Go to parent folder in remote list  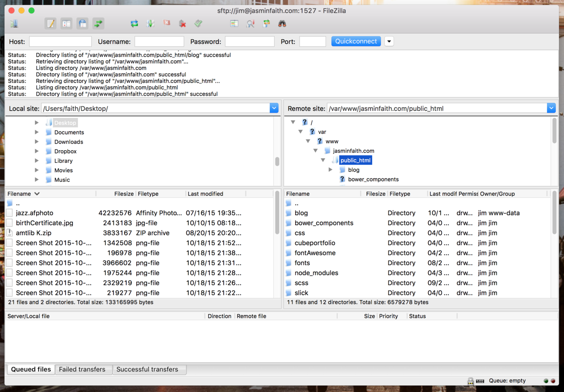[296, 203]
